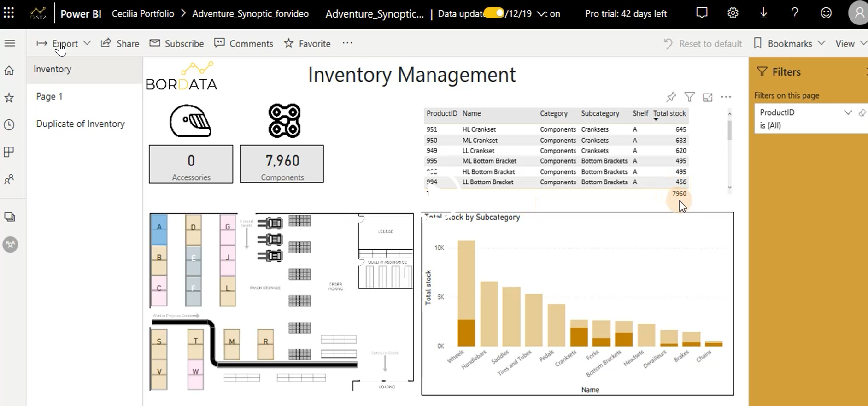Select the Inventory page tab

(84, 70)
